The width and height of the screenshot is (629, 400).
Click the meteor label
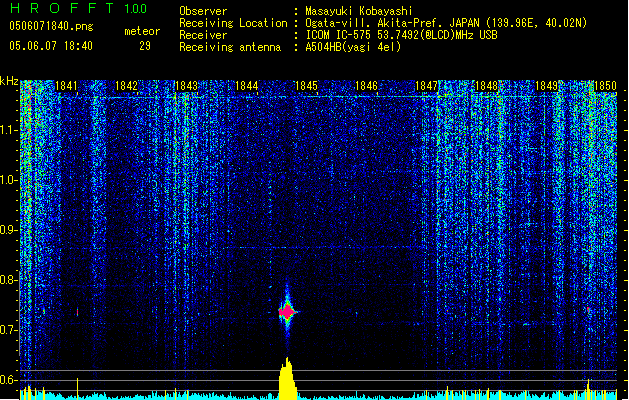[x=142, y=31]
